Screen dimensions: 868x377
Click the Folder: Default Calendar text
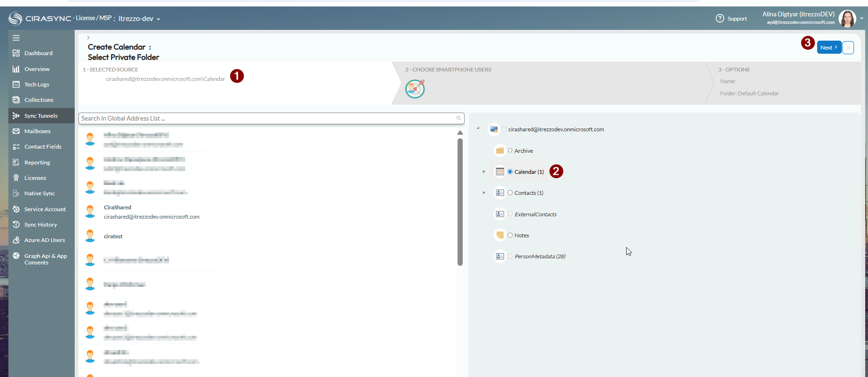749,93
